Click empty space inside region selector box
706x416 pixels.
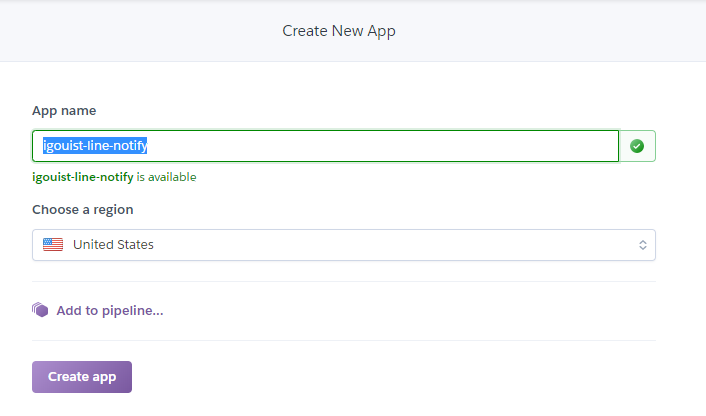396,245
